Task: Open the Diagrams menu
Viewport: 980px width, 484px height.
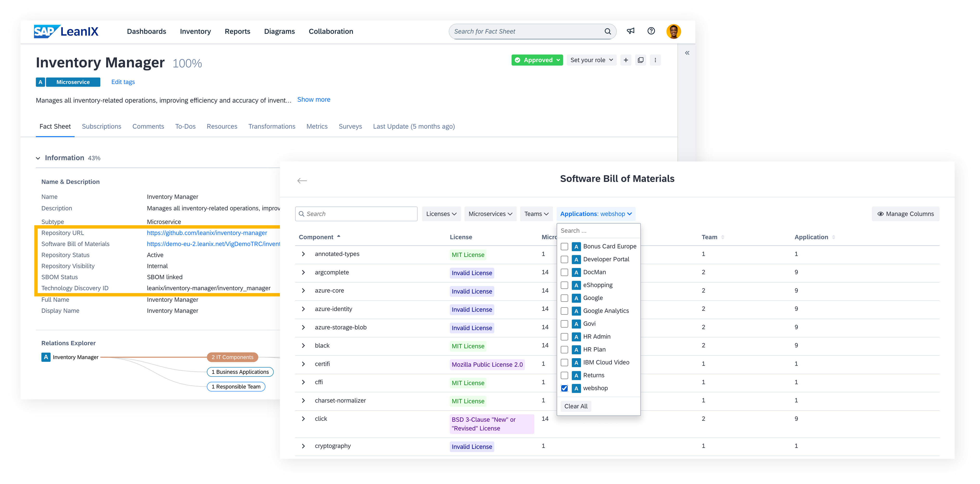Action: coord(279,32)
